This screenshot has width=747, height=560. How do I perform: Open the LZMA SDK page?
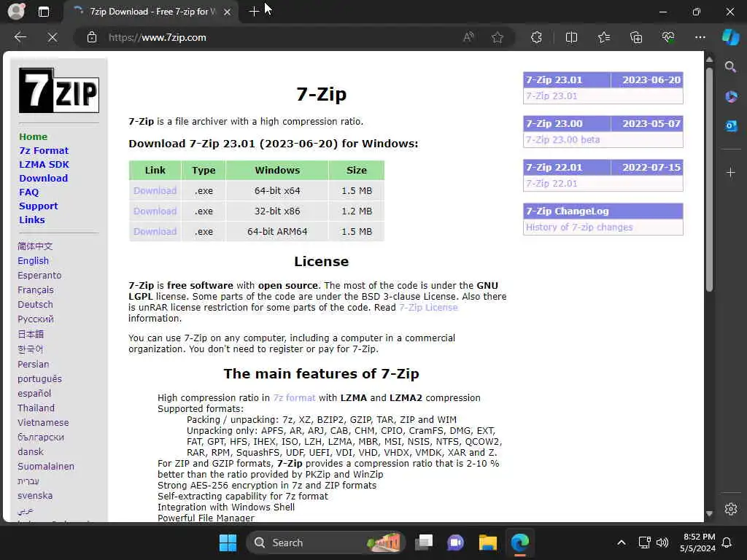44,164
